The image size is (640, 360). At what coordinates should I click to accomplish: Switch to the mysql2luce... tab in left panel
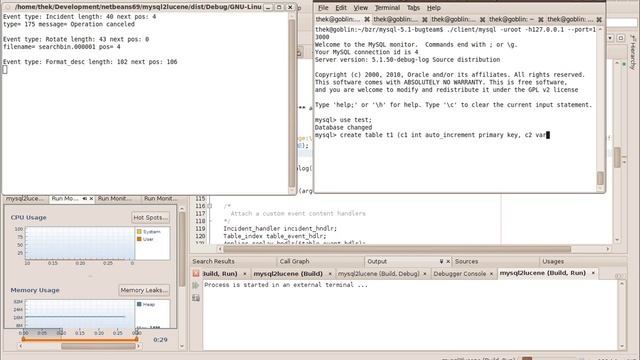point(25,198)
